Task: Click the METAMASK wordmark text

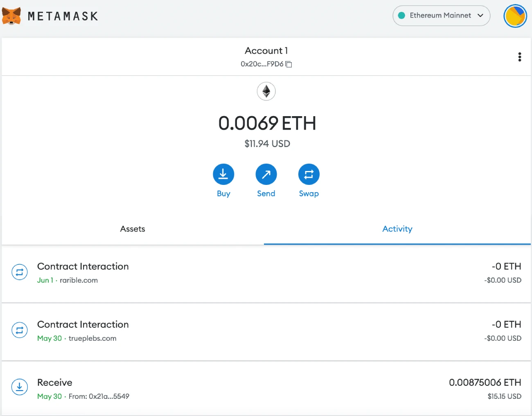Action: (63, 16)
